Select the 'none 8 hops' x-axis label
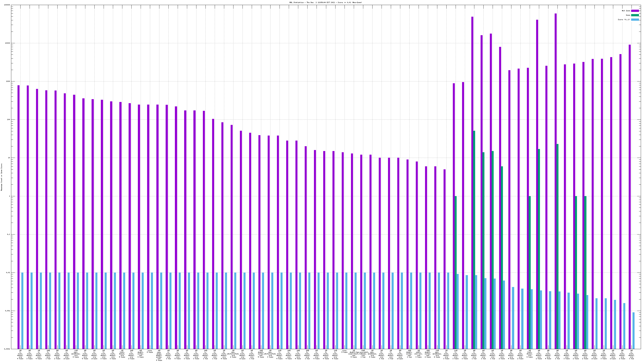 [x=150, y=351]
